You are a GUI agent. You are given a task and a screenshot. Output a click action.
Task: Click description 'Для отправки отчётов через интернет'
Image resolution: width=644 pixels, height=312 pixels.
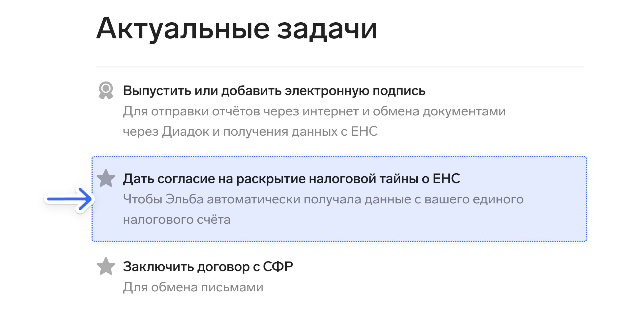[x=314, y=111]
